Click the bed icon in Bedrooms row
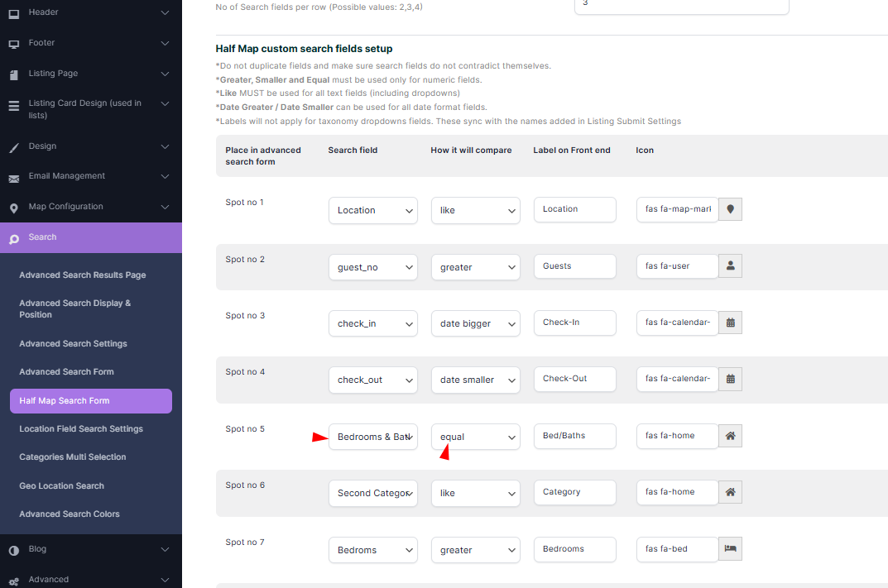This screenshot has height=588, width=888. click(730, 548)
